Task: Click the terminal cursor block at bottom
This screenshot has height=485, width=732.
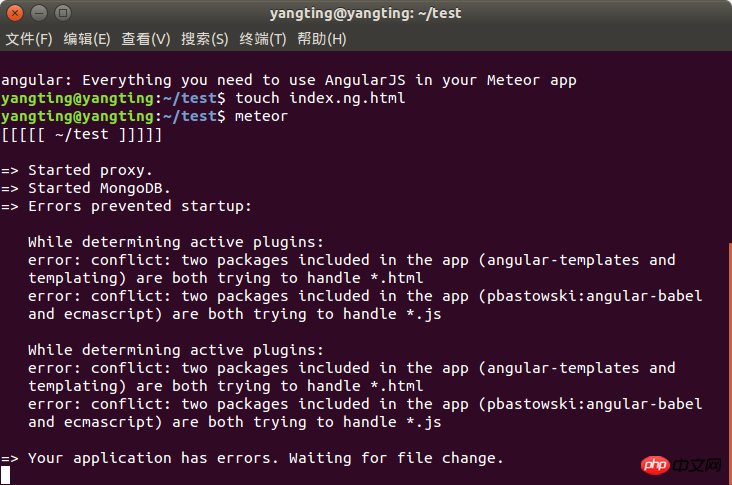Action: (x=5, y=475)
